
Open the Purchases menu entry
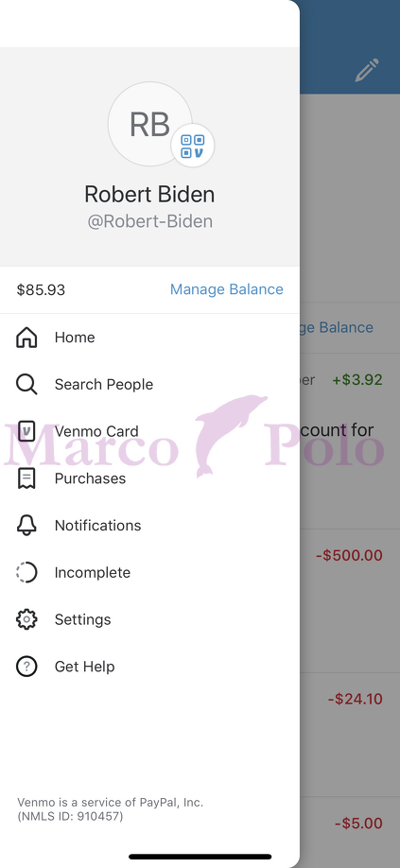pyautogui.click(x=150, y=478)
